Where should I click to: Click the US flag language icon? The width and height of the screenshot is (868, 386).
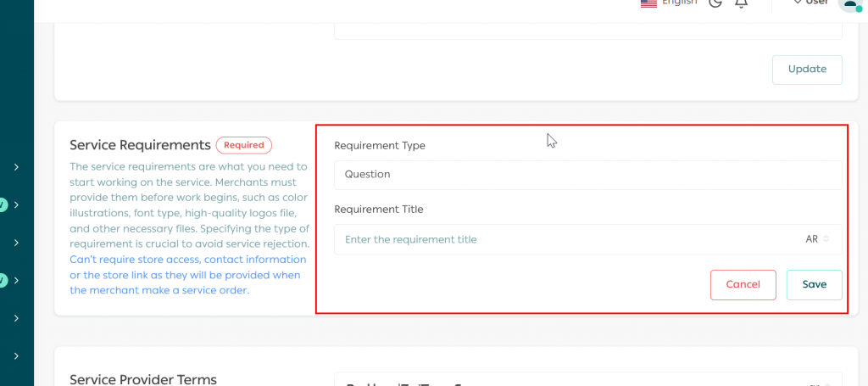tap(649, 3)
